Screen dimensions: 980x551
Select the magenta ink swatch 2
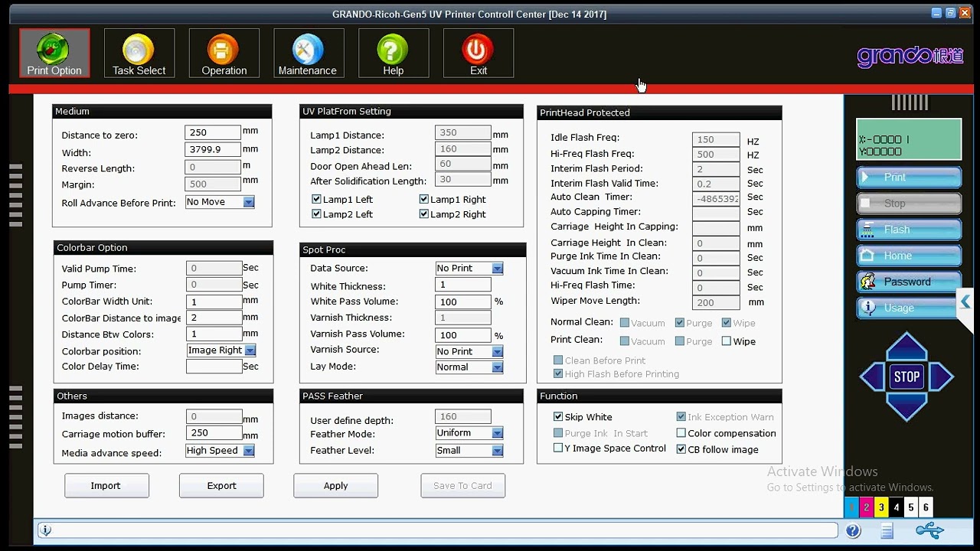coord(866,507)
